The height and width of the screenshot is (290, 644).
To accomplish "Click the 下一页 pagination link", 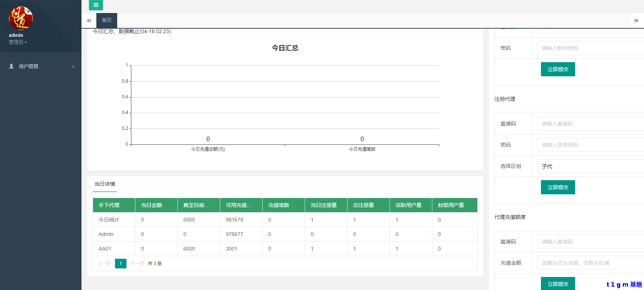I will tap(137, 264).
